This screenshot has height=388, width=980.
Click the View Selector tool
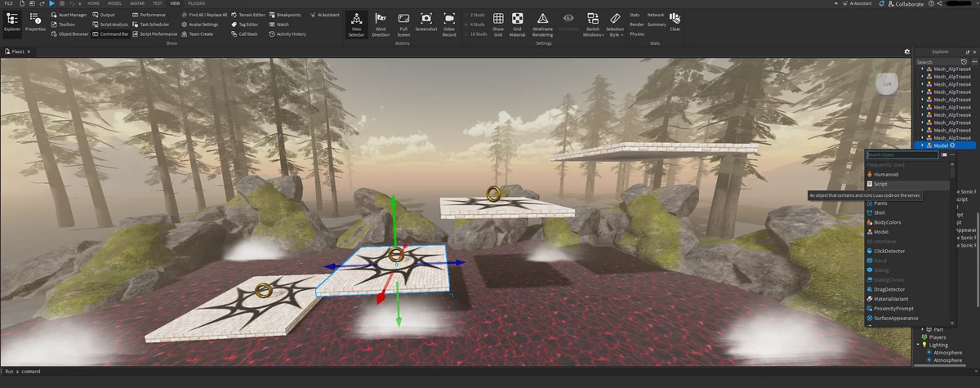[x=356, y=24]
